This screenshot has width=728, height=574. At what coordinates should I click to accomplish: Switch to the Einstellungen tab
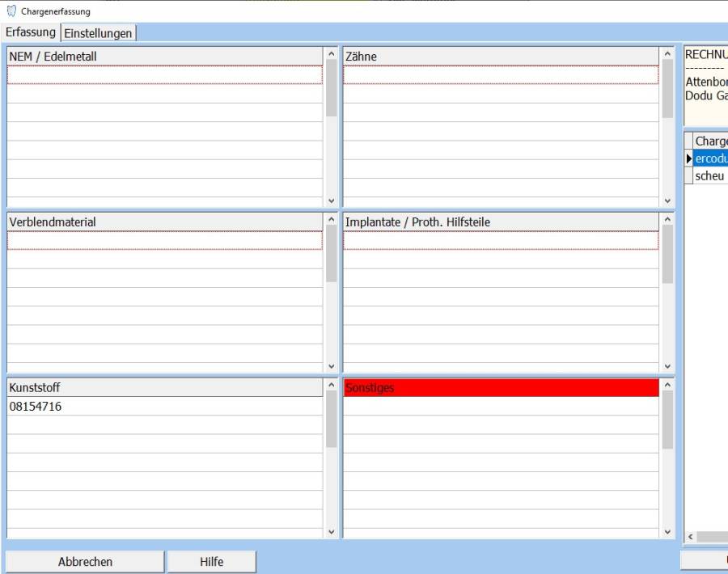(99, 33)
